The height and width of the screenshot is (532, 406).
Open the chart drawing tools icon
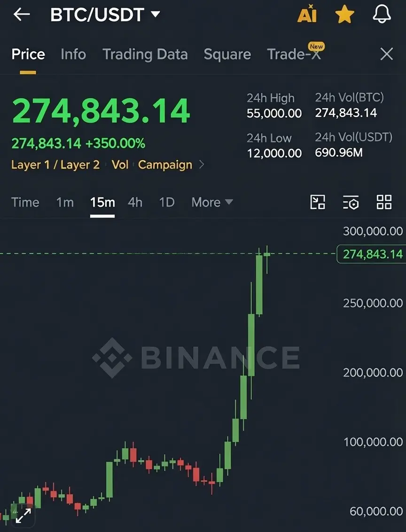point(318,202)
